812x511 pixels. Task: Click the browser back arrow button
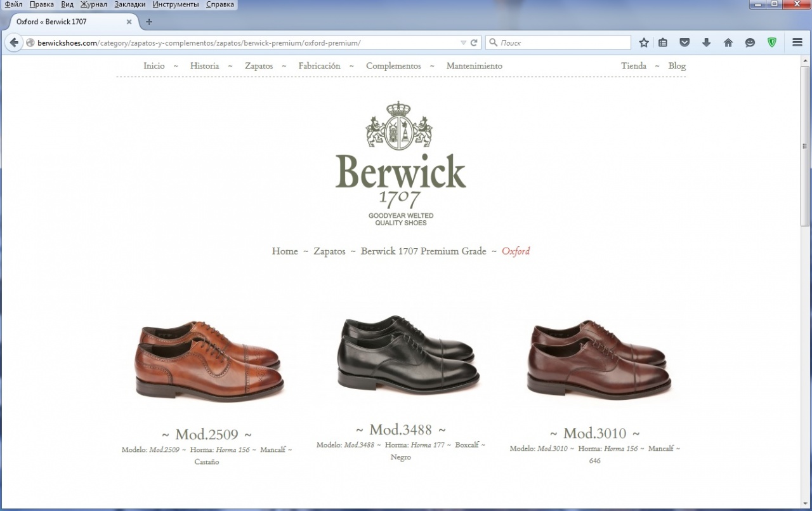[14, 43]
